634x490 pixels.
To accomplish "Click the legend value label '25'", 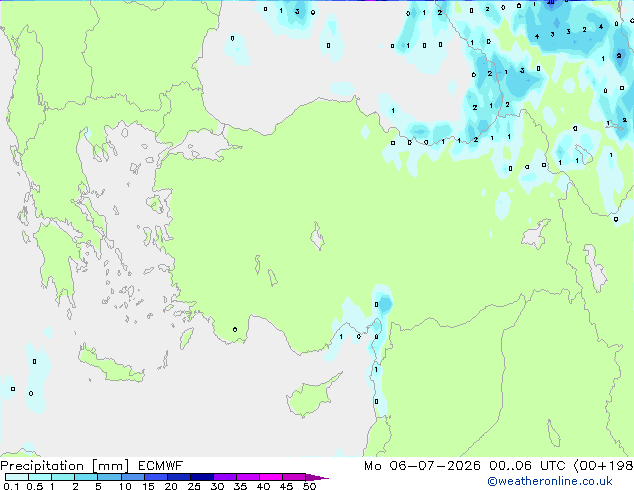I will coord(194,486).
